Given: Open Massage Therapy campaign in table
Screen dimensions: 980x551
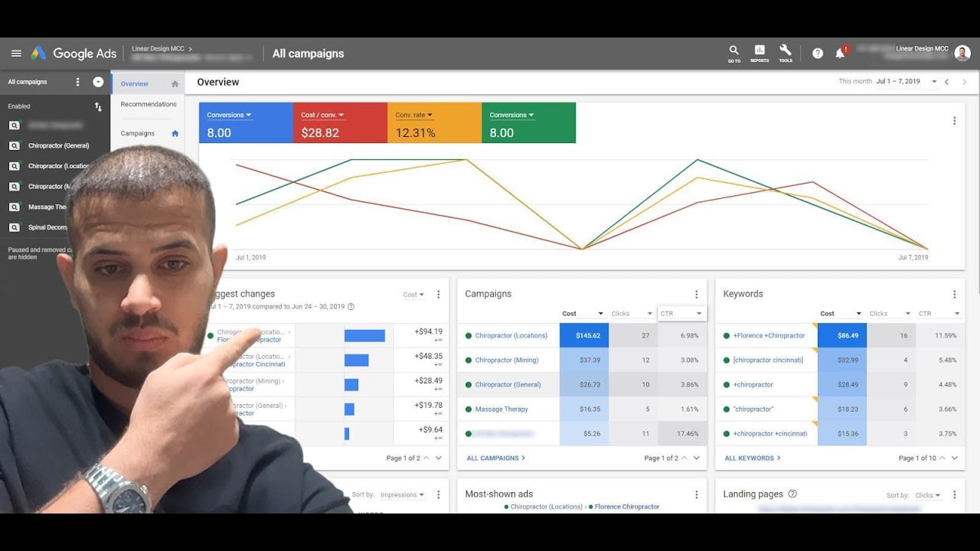Looking at the screenshot, I should [501, 409].
